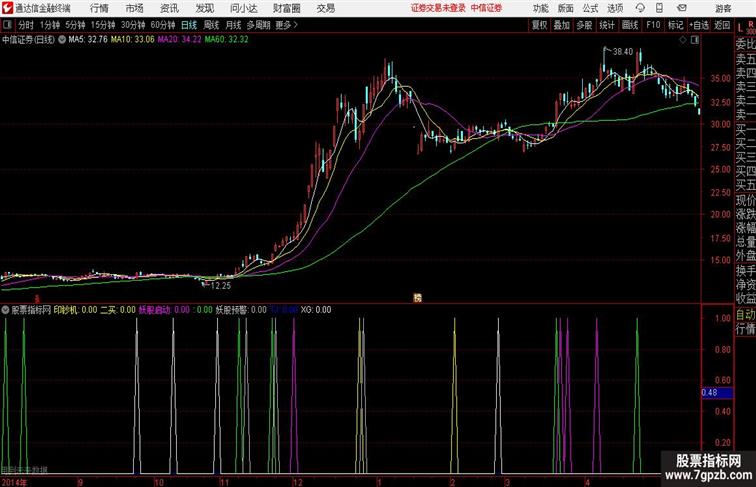Viewport: 756px width, 487px height.
Task: Click the Tongdaxin red logo icon
Action: 7,8
